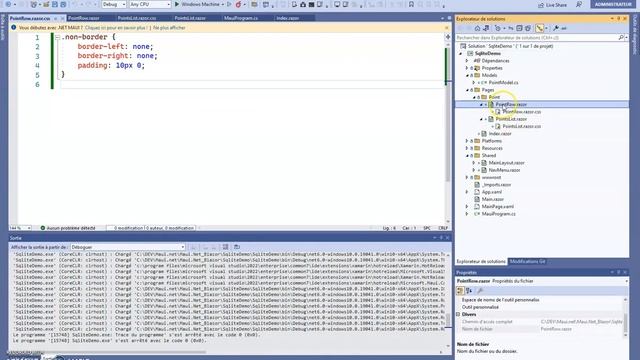
Task: Select PointRow.razor.css in Solution Explorer
Action: pos(522,112)
